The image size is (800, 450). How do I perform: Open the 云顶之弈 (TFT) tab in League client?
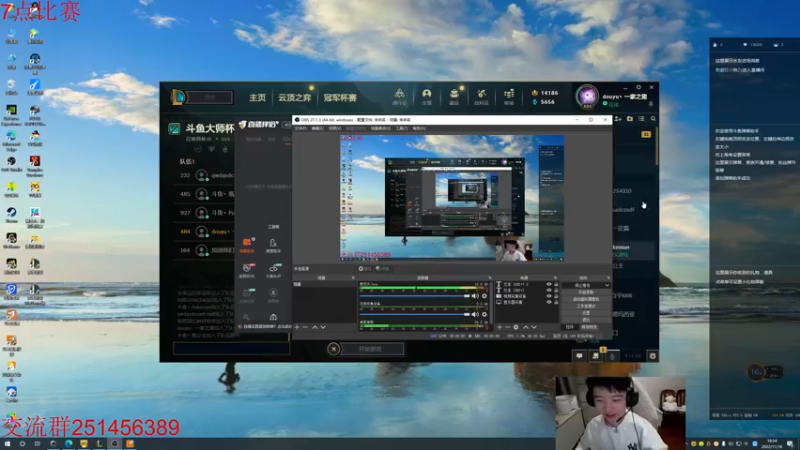pyautogui.click(x=294, y=97)
